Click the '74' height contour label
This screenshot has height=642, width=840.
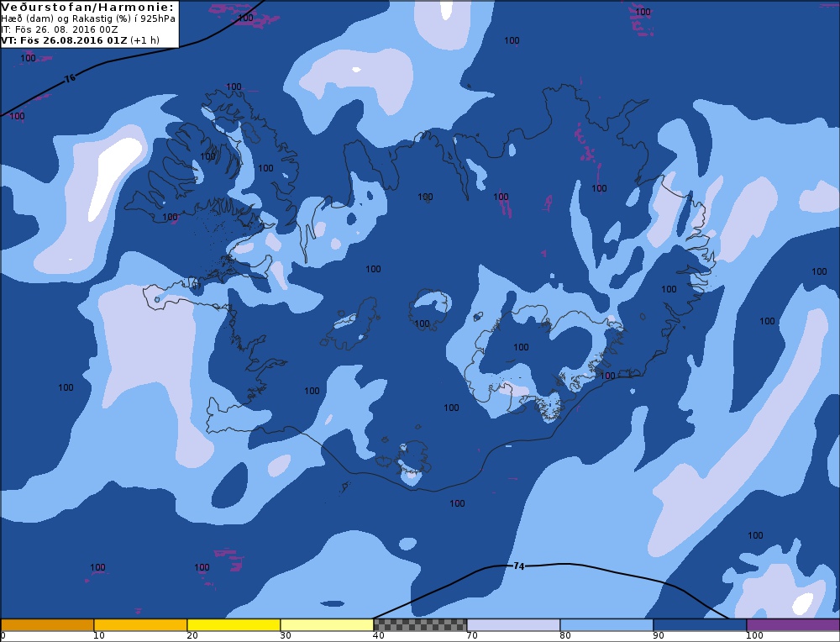[x=518, y=566]
